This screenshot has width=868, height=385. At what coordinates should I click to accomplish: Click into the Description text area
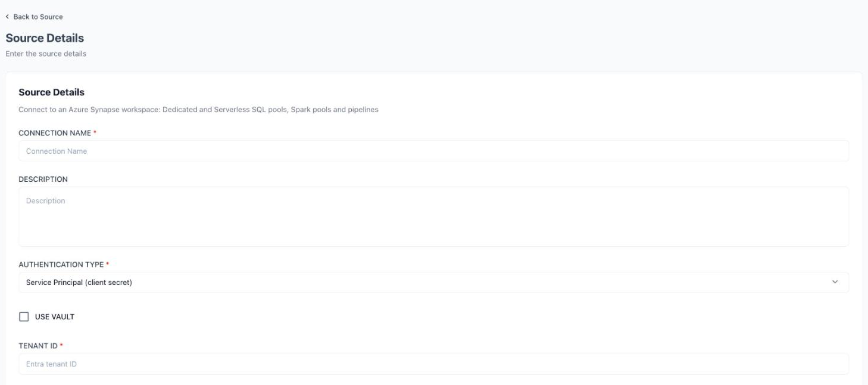click(433, 217)
